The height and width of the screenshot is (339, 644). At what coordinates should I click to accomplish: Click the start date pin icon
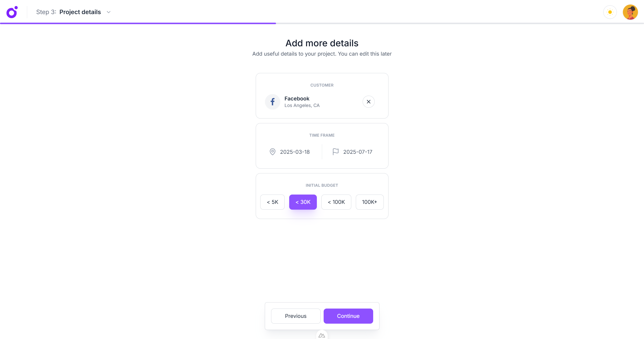(x=272, y=152)
